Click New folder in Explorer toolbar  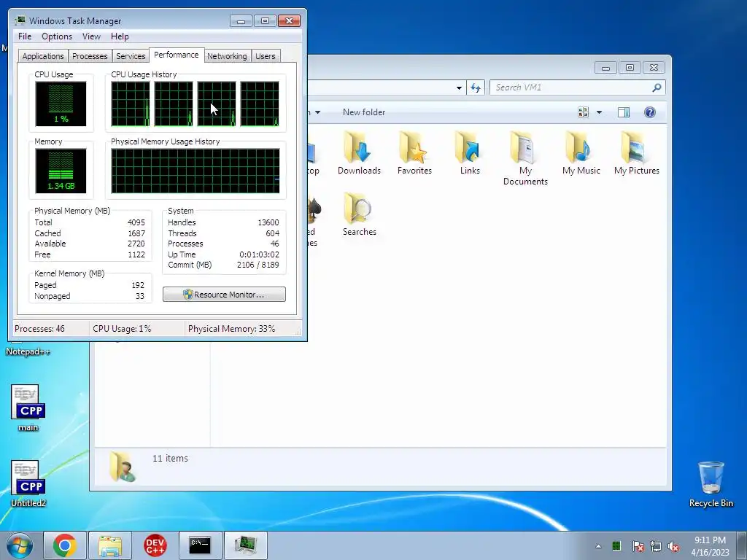(x=364, y=112)
